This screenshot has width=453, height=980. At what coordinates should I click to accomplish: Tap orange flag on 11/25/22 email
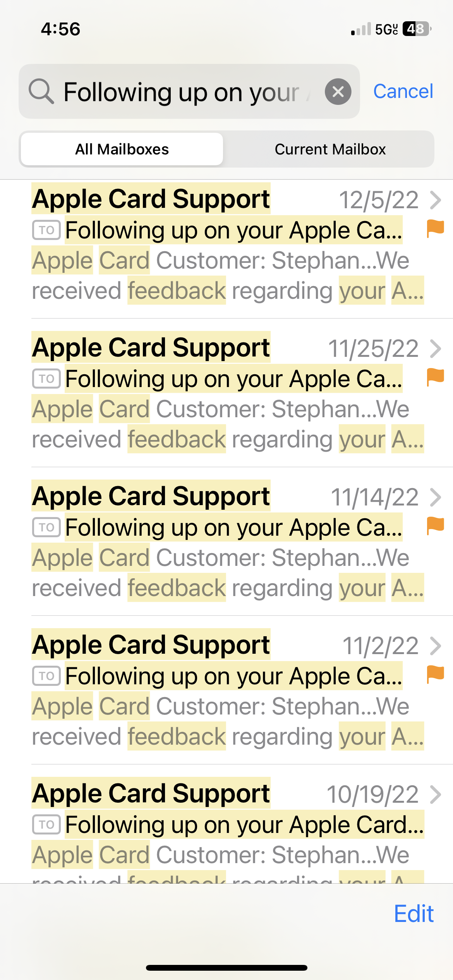[435, 377]
